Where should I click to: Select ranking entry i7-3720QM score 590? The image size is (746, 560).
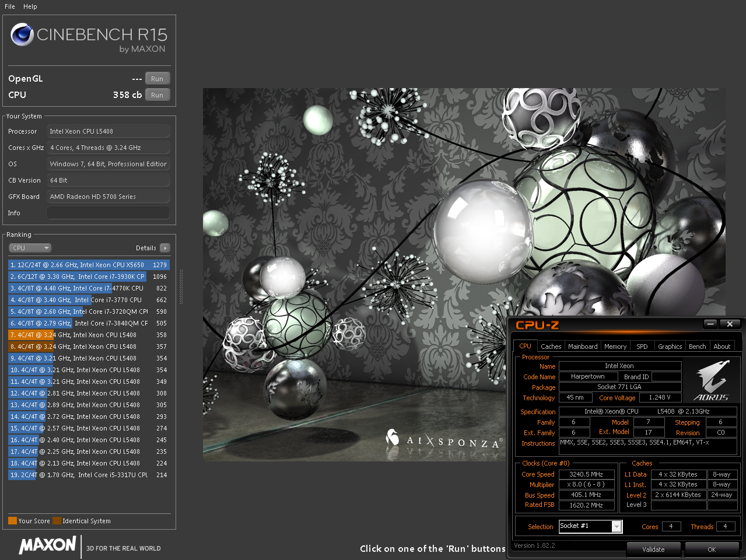tap(89, 311)
